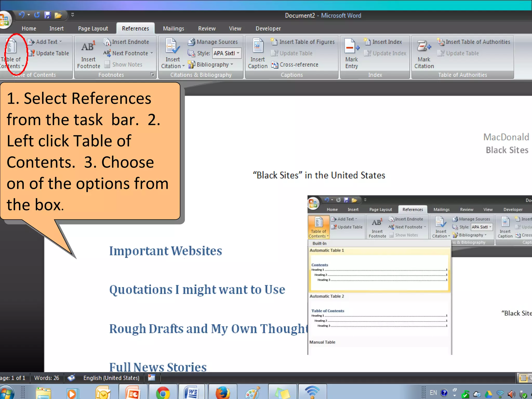Open the Windows Start button
This screenshot has width=532, height=399.
7,393
